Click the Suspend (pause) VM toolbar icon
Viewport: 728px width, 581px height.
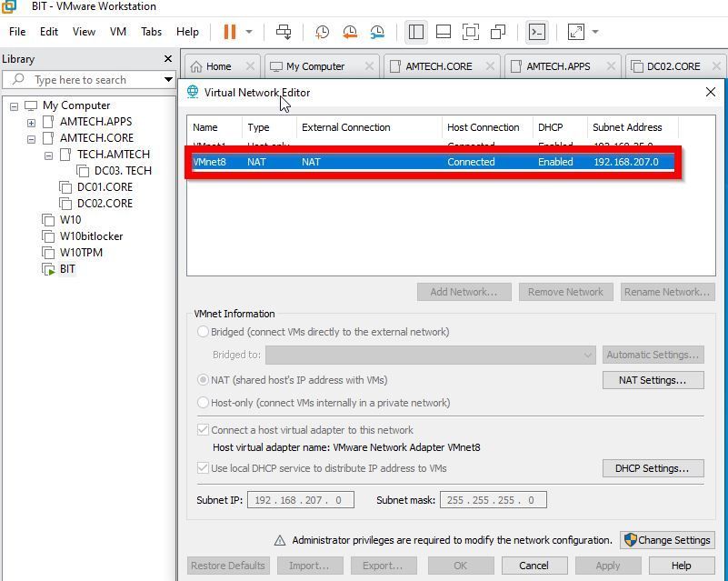click(x=230, y=32)
